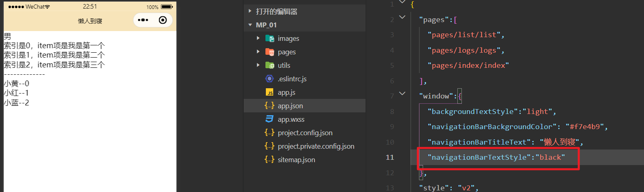Click the utils folder icon
Viewport: 644px width, 192px height.
click(x=270, y=65)
